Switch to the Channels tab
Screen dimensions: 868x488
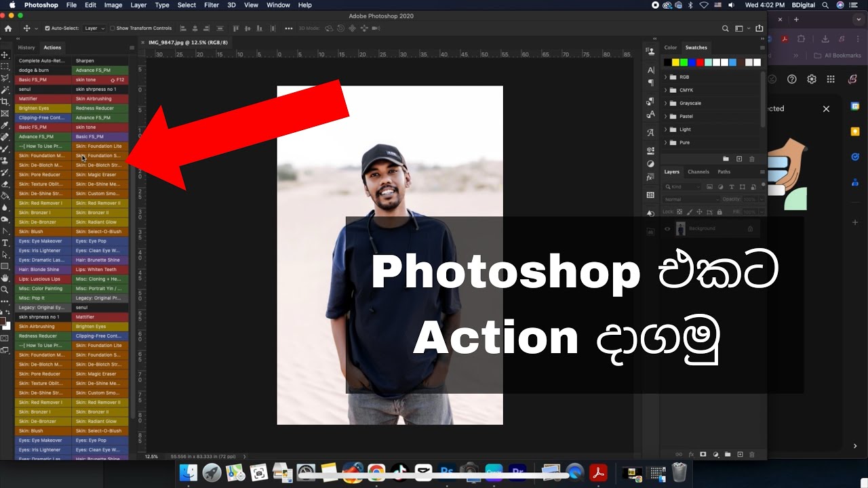(x=698, y=172)
